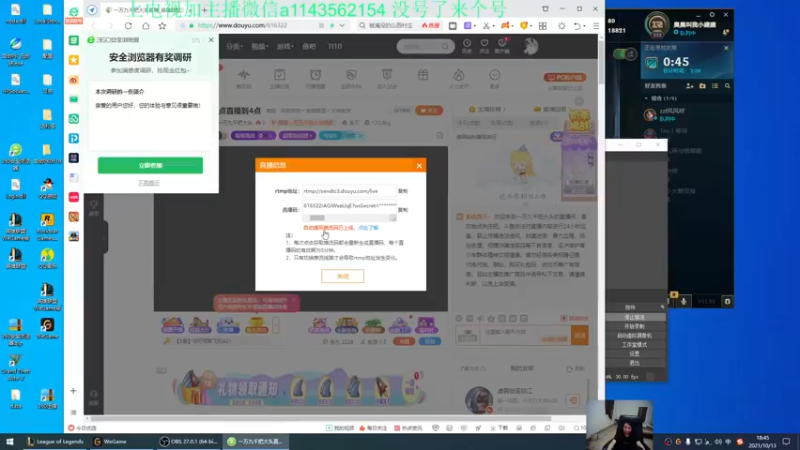The width and height of the screenshot is (800, 450).
Task: Expand the 视频 dropdown in Douyu navigation
Action: tap(259, 46)
